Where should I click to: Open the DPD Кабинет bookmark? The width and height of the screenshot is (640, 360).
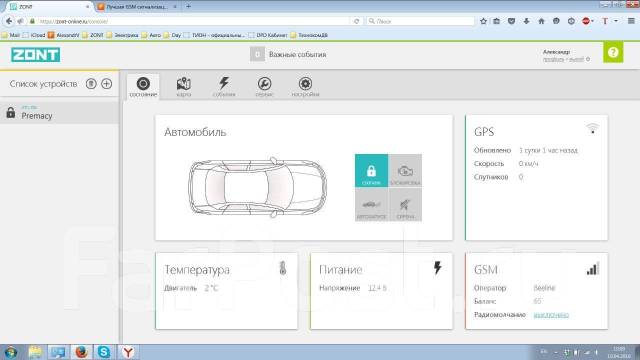[268, 35]
